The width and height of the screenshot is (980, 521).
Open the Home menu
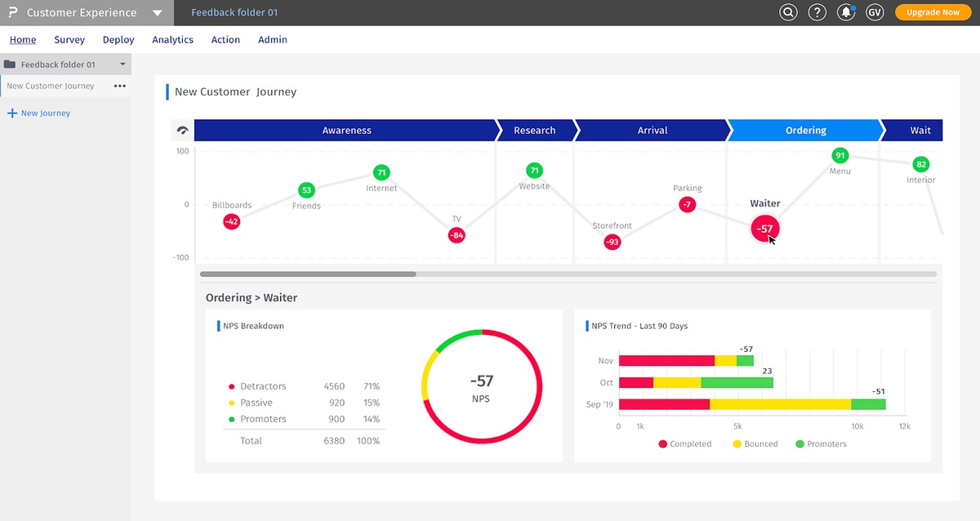tap(23, 39)
